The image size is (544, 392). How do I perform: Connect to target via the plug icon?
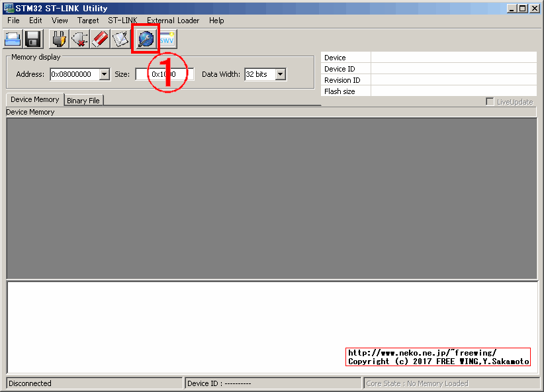click(x=58, y=38)
